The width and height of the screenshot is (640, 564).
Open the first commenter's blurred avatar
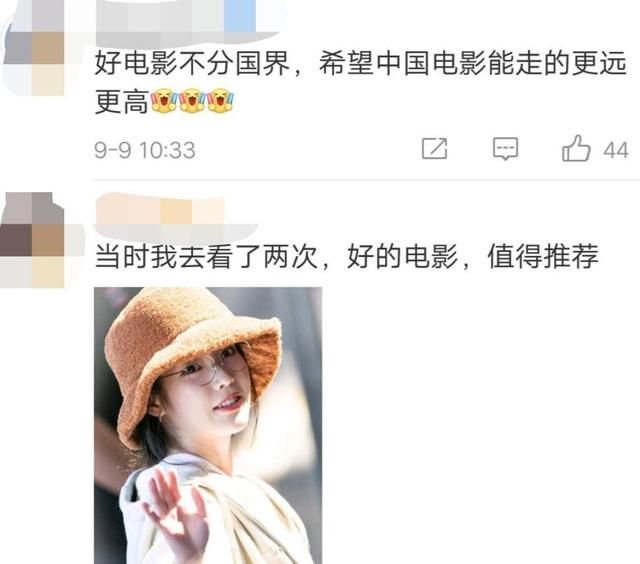click(33, 48)
